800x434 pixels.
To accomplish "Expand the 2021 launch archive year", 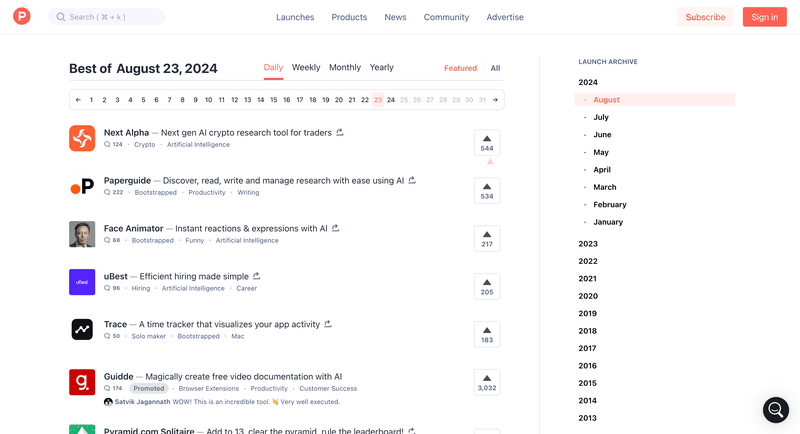I will click(587, 278).
